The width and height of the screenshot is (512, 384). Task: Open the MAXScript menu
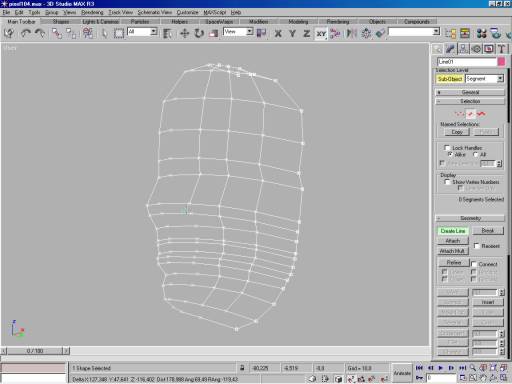coord(215,12)
